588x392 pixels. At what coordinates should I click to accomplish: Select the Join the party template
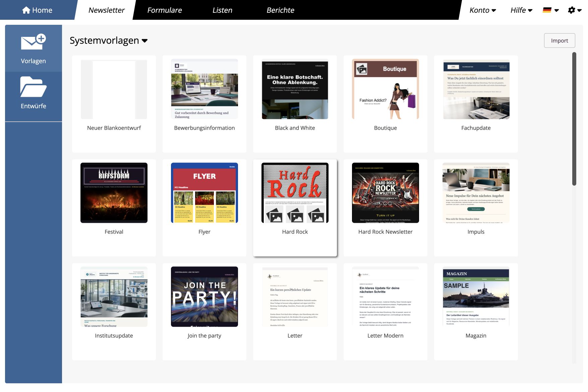(x=204, y=312)
